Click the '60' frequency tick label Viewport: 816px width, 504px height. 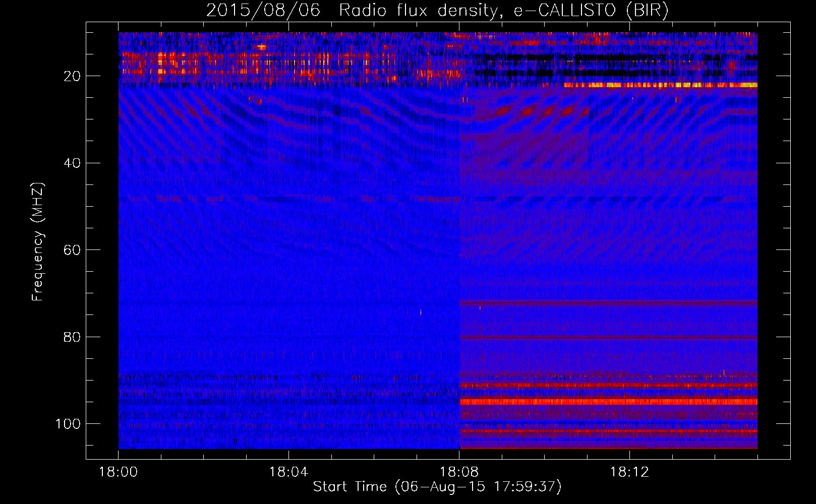click(x=73, y=250)
